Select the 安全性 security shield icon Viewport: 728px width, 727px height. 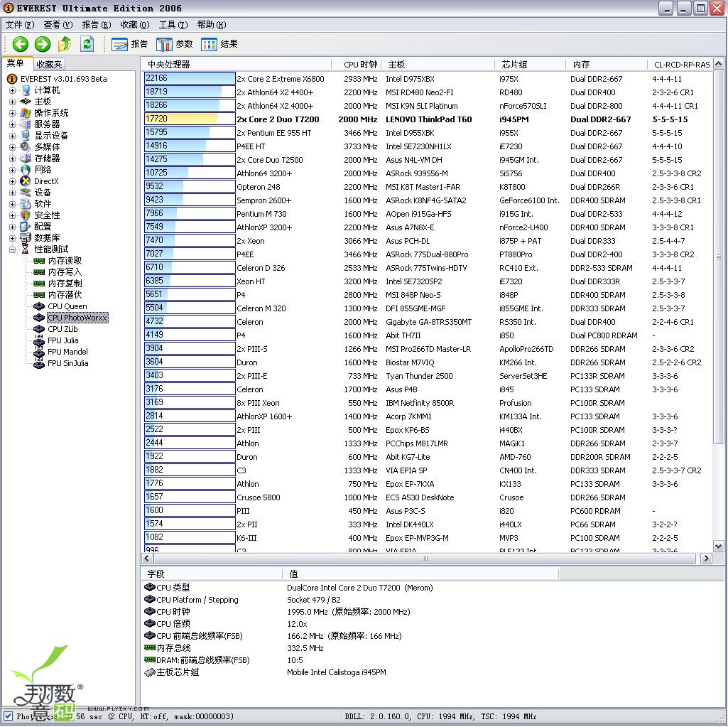[x=26, y=215]
